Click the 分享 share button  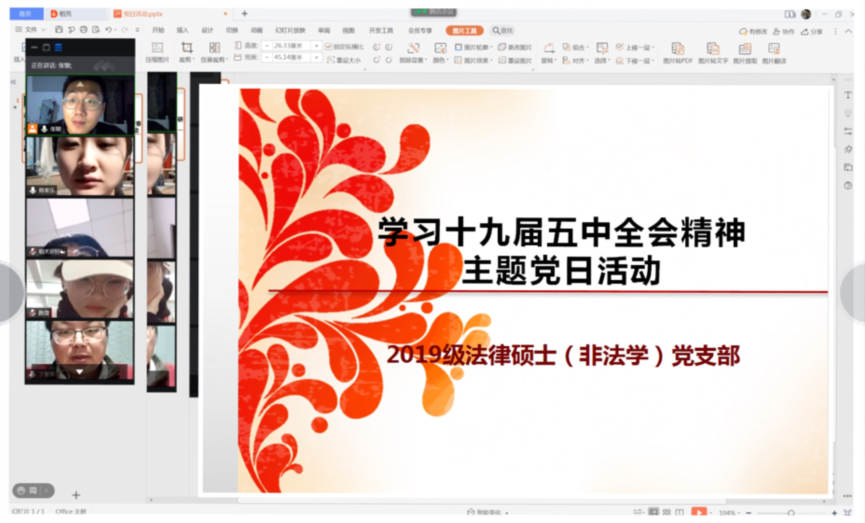pos(813,31)
